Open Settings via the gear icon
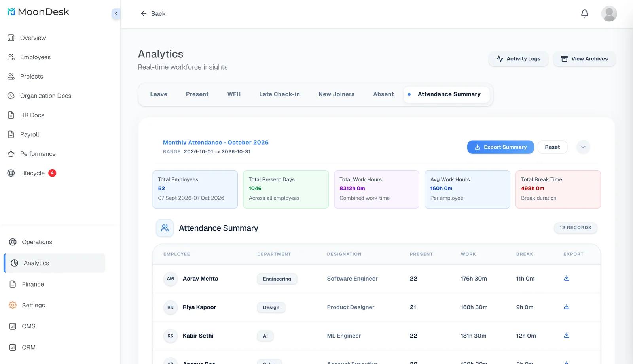 tap(13, 305)
